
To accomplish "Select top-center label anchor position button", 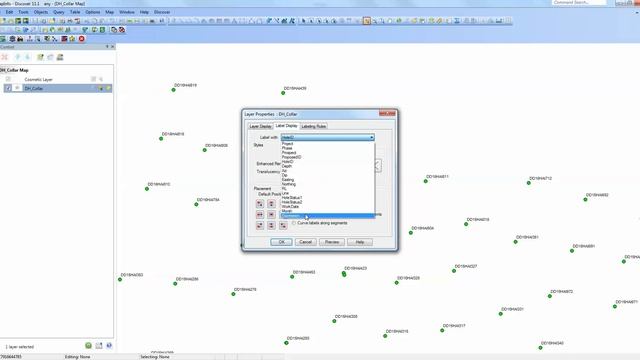I will click(271, 204).
